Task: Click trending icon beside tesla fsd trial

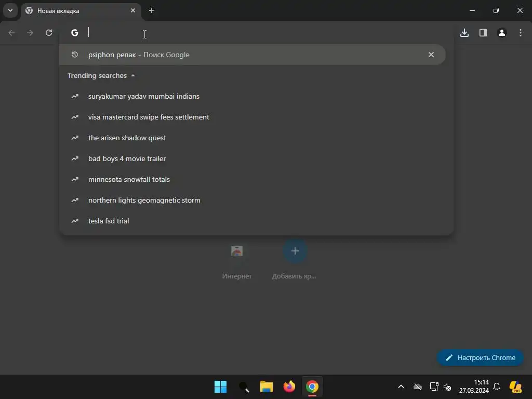Action: point(75,221)
